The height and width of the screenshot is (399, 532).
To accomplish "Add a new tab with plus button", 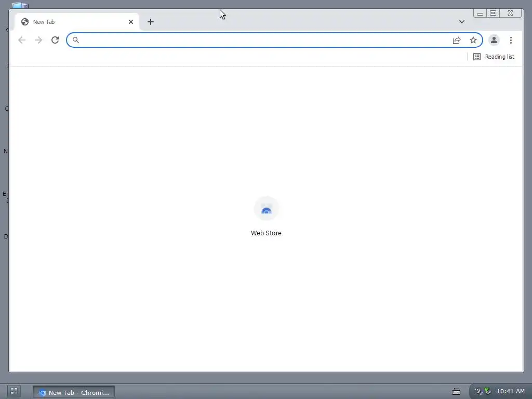I will point(151,22).
